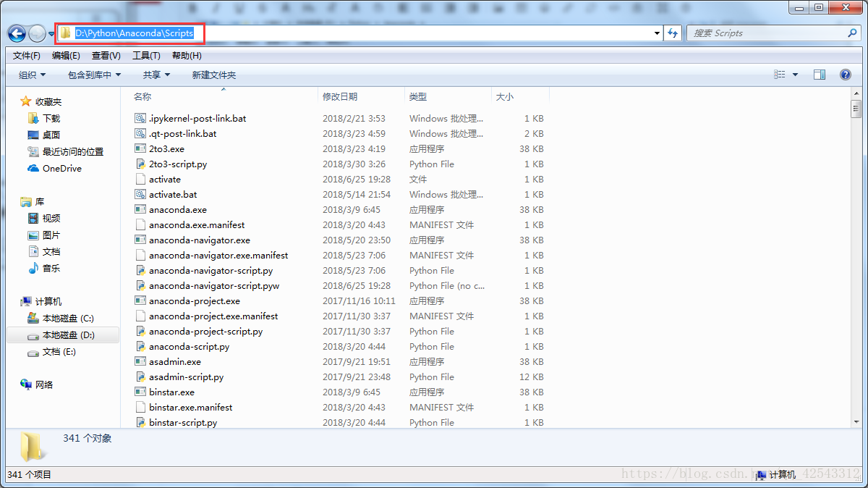Click the refresh button beside address bar
Viewport: 868px width, 488px height.
pos(673,33)
